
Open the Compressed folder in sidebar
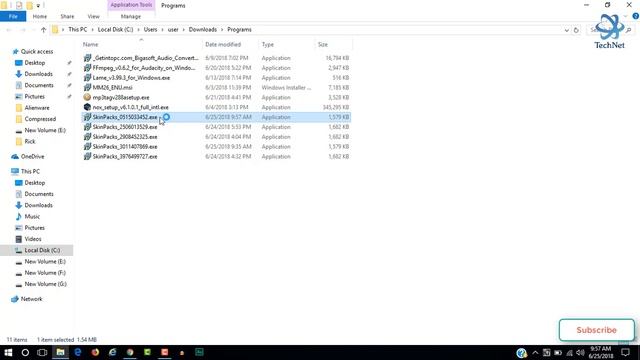(40, 119)
